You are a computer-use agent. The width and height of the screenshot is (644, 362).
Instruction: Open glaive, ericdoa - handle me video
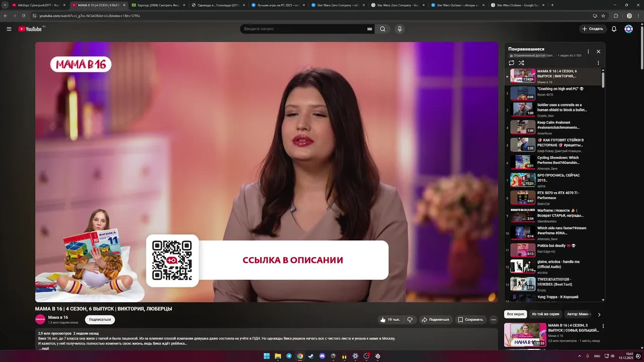(x=553, y=266)
